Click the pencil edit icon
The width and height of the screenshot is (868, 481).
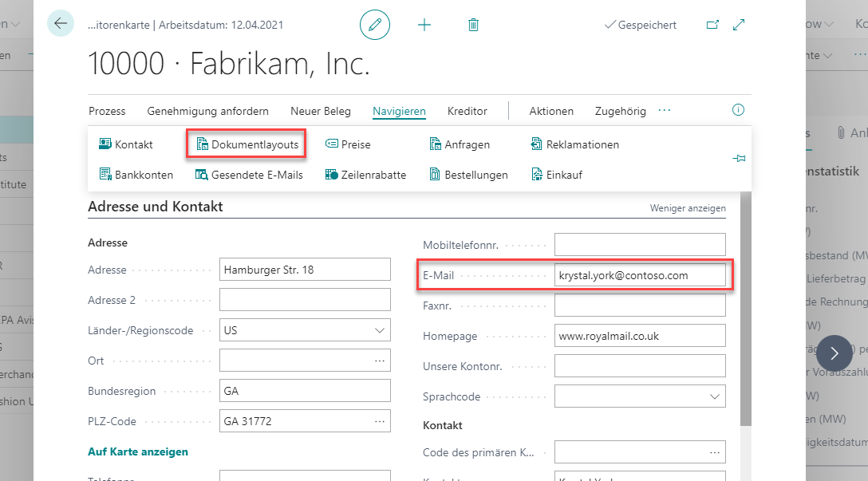[x=375, y=25]
